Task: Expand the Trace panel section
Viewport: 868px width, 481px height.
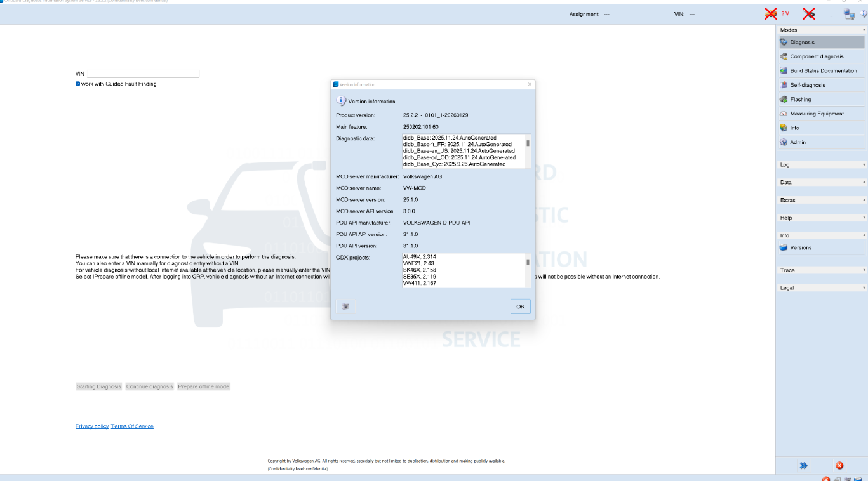Action: tap(787, 270)
